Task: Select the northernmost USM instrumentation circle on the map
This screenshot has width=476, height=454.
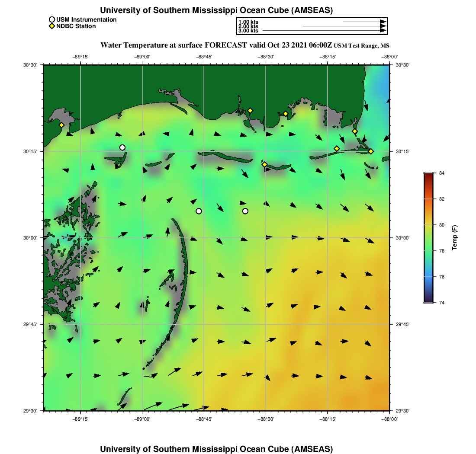Action: [x=122, y=147]
